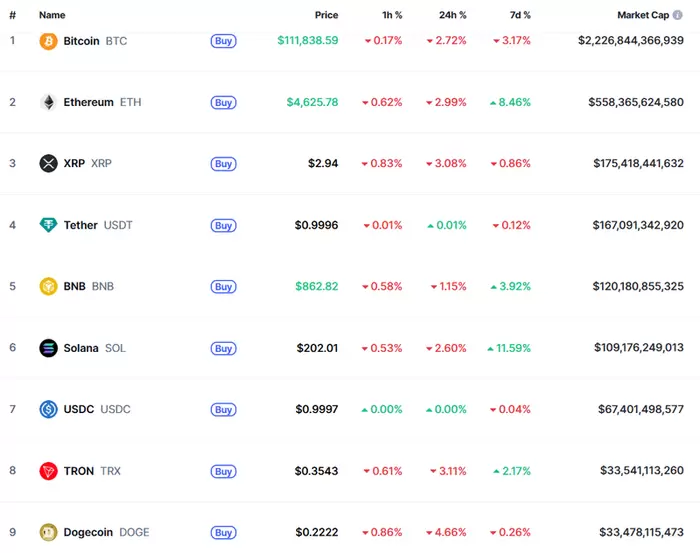Image resolution: width=700 pixels, height=553 pixels.
Task: Sort by the Name column header
Action: tap(52, 15)
